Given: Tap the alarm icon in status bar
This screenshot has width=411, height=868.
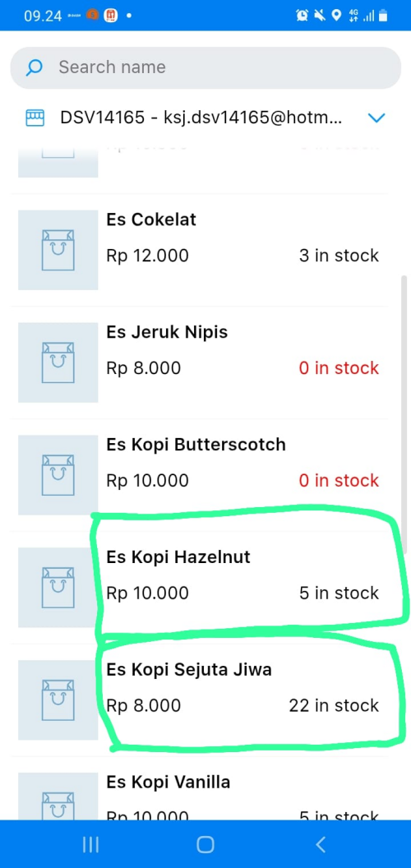Looking at the screenshot, I should [x=302, y=16].
